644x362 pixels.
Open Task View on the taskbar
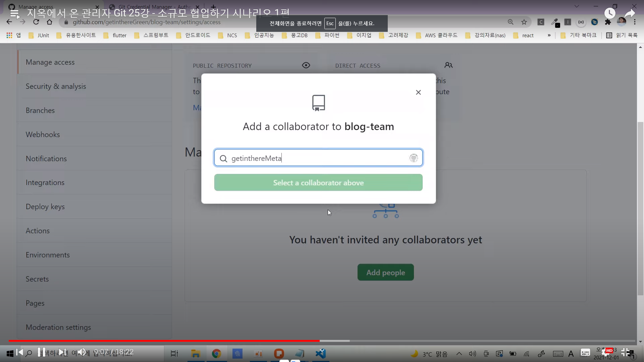(x=174, y=354)
